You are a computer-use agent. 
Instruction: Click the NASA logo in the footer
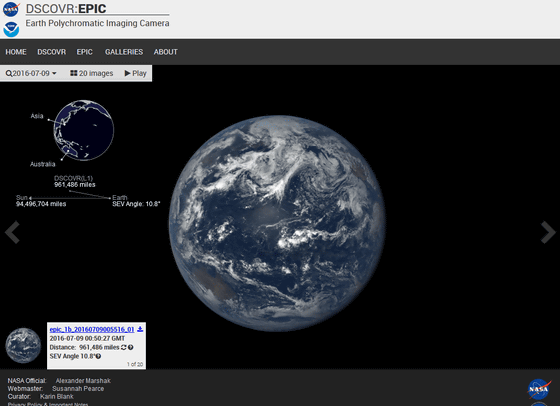tap(539, 389)
